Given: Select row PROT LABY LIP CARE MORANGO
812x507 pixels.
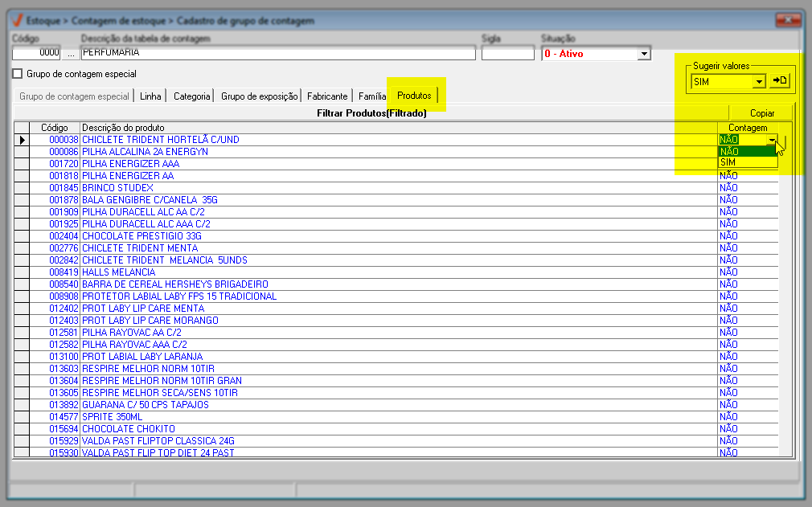Looking at the screenshot, I should [396, 321].
